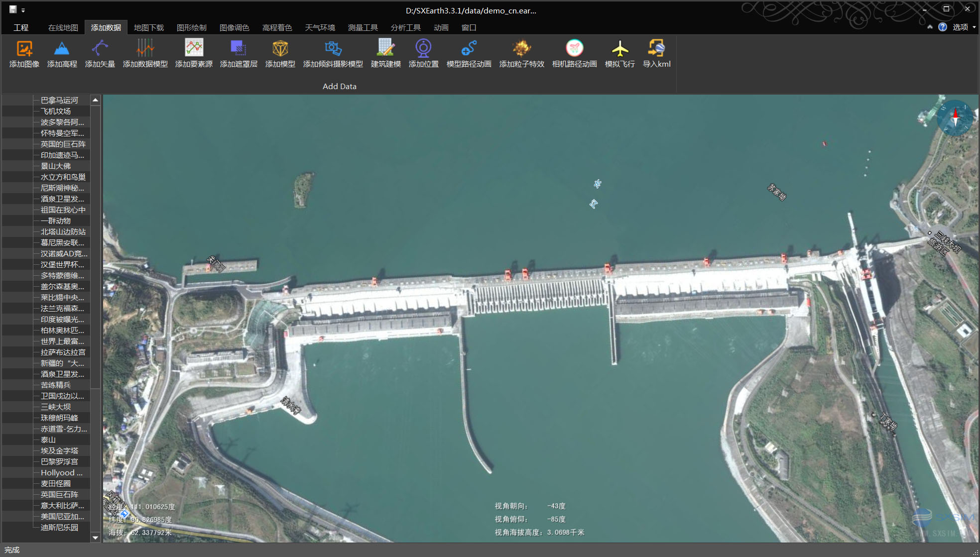
Task: Select 水立方和鸟巢 list item
Action: point(63,177)
